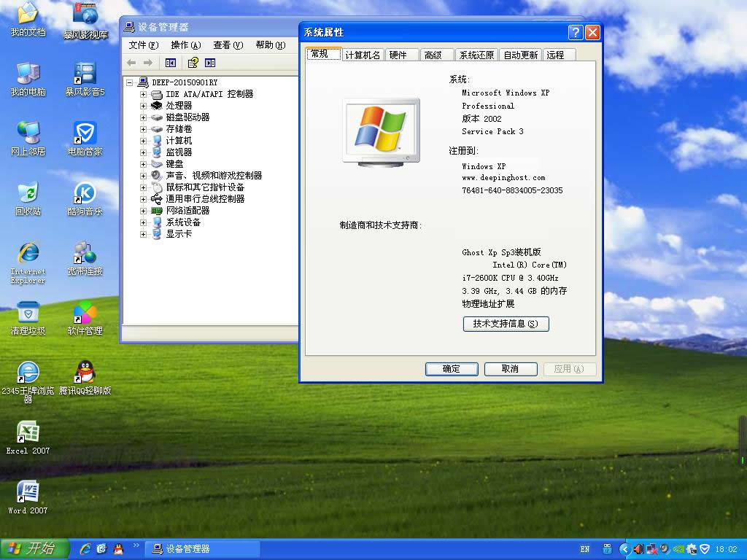Expand 监视器 tree node
Viewport: 747px width, 560px height.
coord(143,152)
